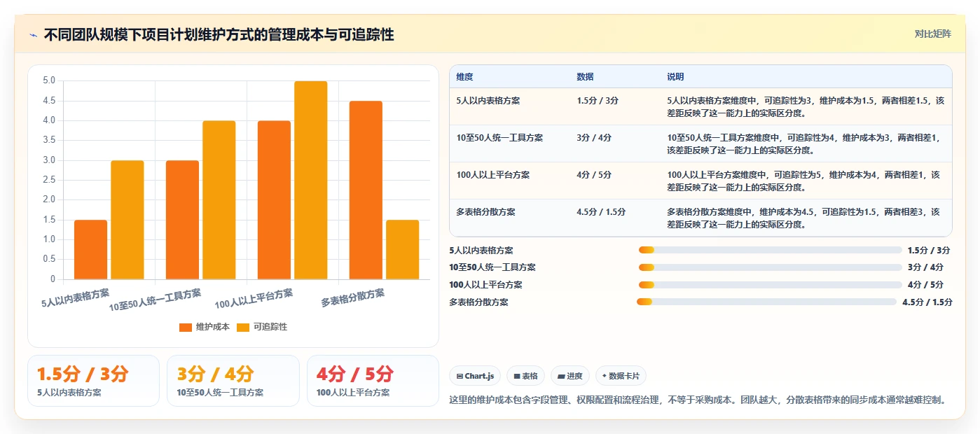Click the 0 y-axis tick label
Screen dimensions: 980x434
tap(53, 279)
